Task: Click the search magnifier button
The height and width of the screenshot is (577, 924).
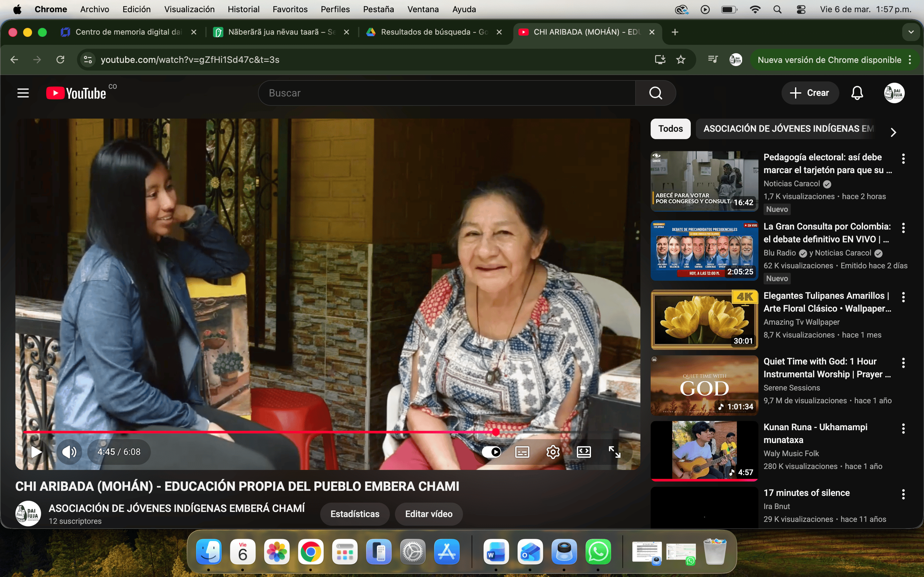Action: (x=655, y=93)
